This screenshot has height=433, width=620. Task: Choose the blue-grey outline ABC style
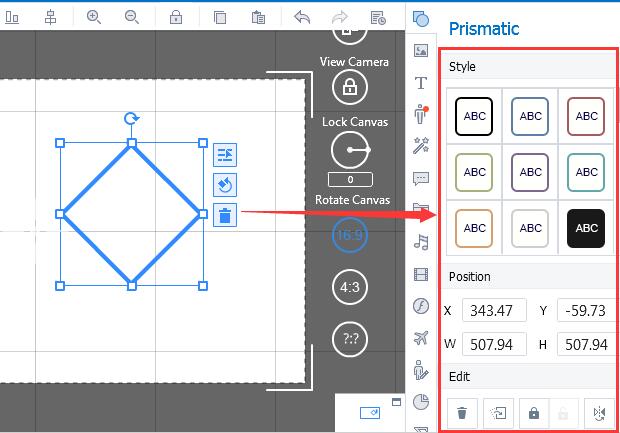(x=530, y=116)
